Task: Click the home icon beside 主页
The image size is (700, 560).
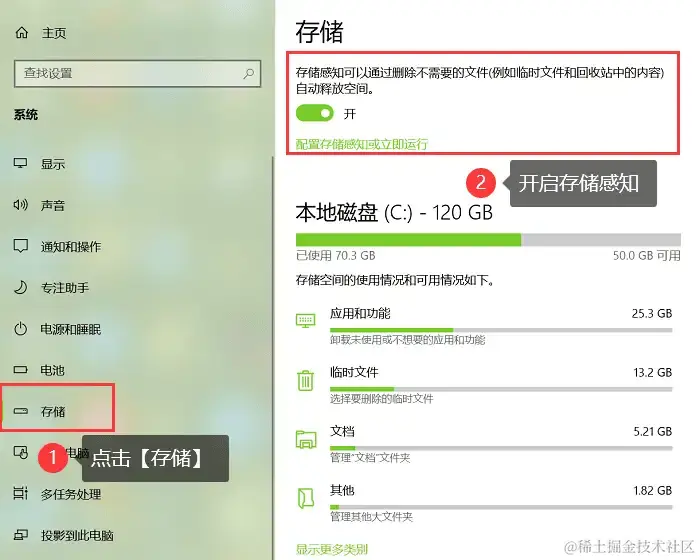Action: (x=21, y=33)
